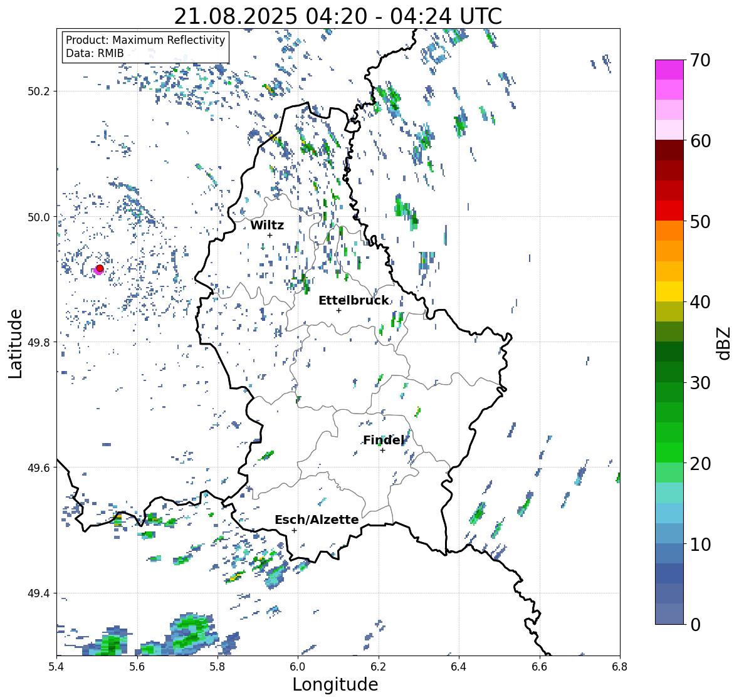Image resolution: width=739 pixels, height=700 pixels.
Task: Click the Findel cross marker
Action: tap(383, 451)
